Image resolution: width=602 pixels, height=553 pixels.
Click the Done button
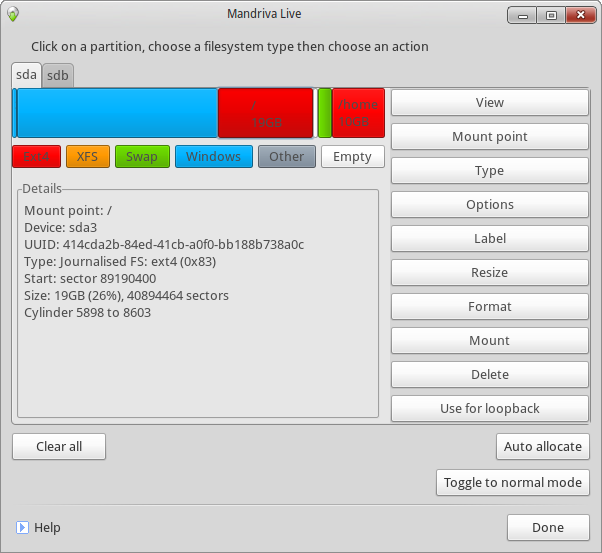tap(548, 528)
